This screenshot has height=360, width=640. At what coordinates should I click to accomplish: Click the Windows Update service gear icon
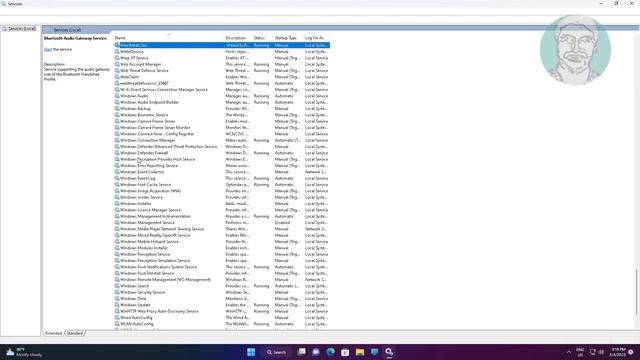click(x=117, y=305)
